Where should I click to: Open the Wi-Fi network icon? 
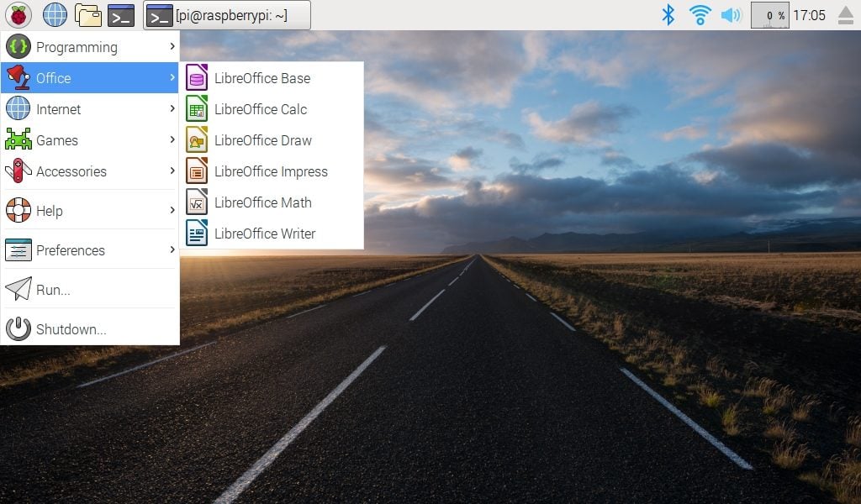pyautogui.click(x=700, y=15)
